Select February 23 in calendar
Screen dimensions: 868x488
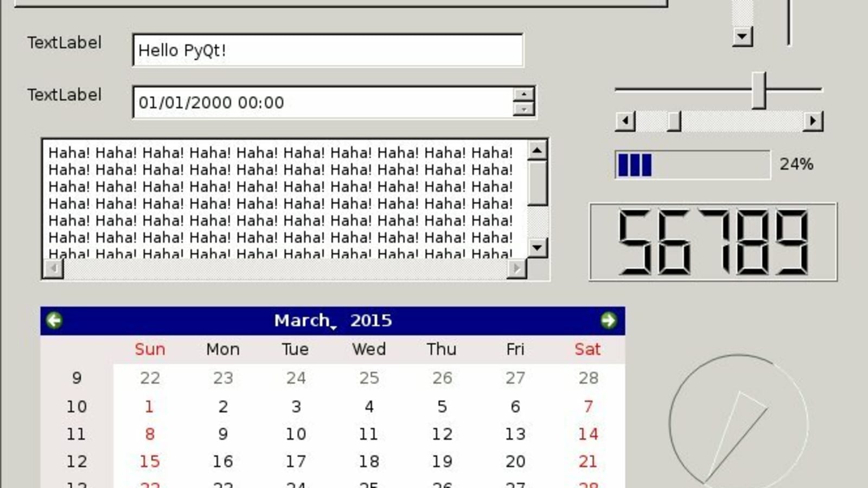223,378
